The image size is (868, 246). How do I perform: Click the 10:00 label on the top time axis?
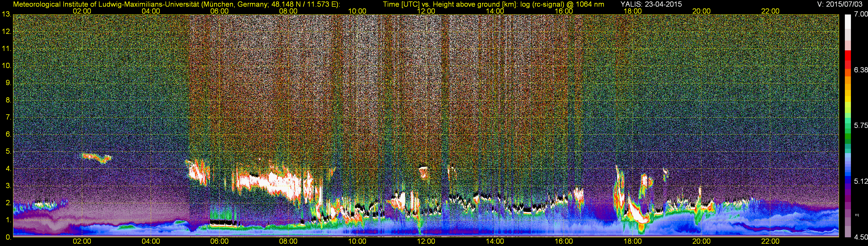tap(357, 11)
